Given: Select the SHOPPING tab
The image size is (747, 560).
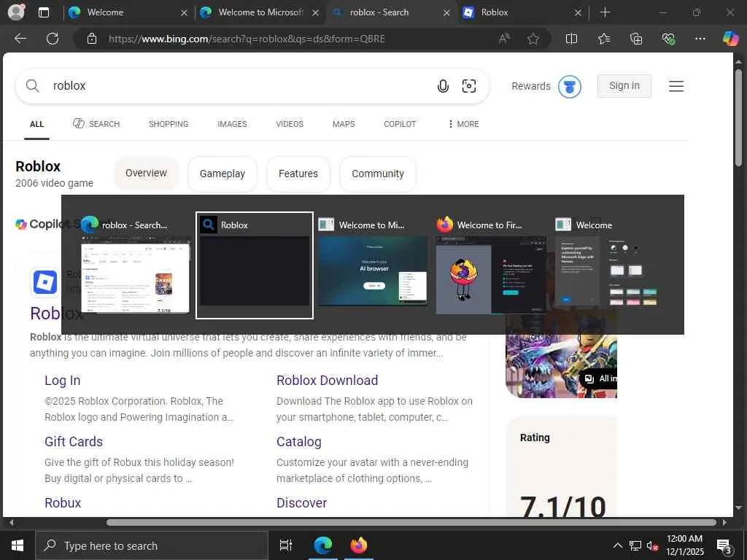Looking at the screenshot, I should point(169,124).
